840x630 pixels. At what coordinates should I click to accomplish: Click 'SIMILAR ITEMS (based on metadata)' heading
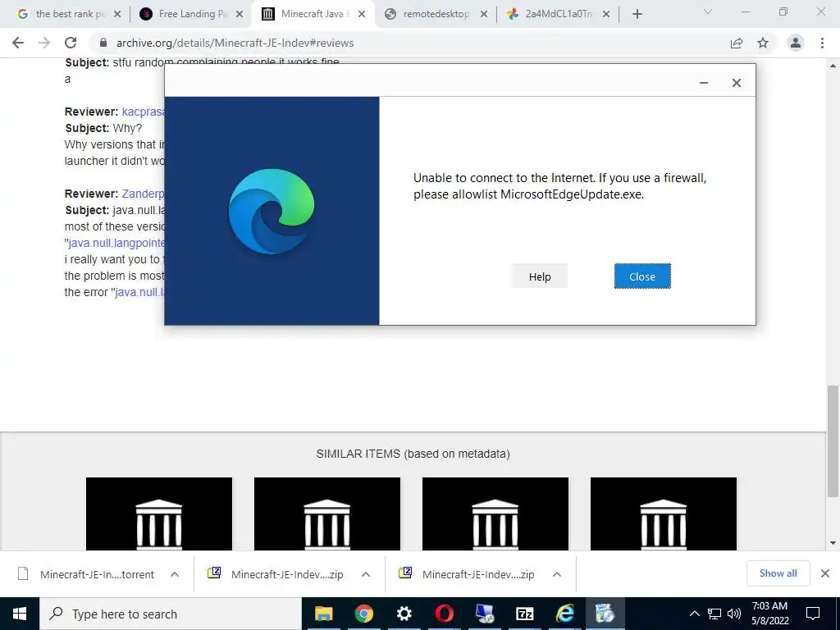[413, 454]
